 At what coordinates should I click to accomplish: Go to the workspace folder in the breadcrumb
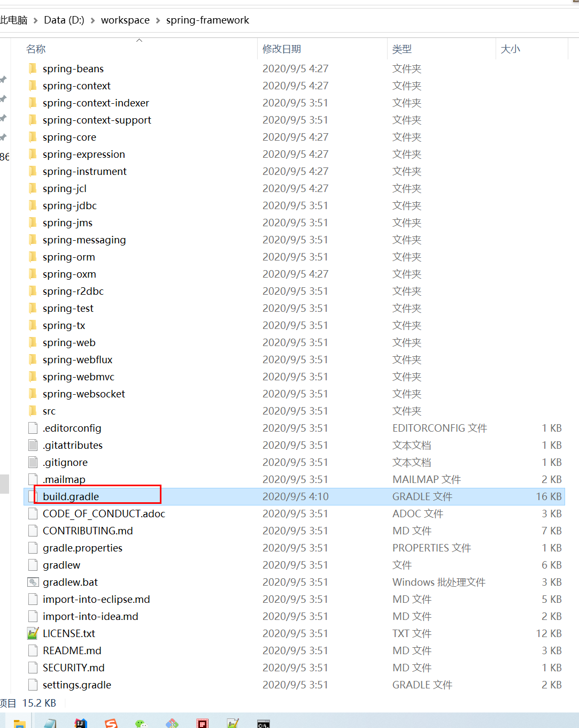tap(125, 20)
